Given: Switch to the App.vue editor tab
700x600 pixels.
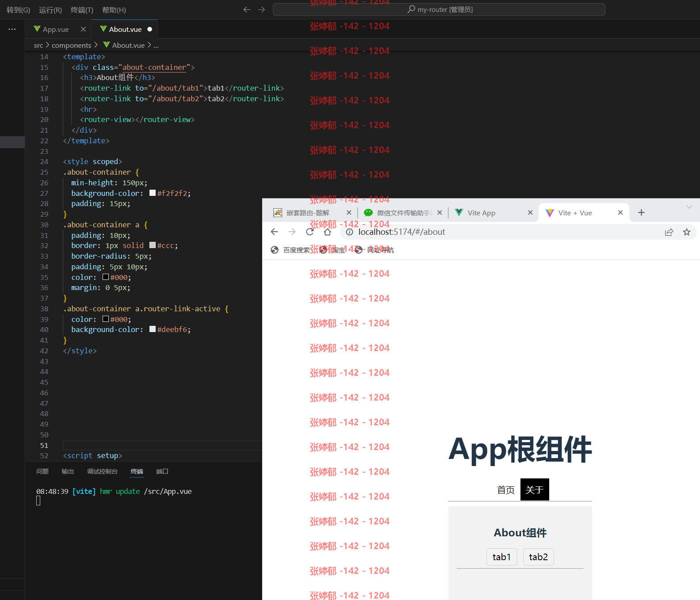Looking at the screenshot, I should (x=58, y=29).
